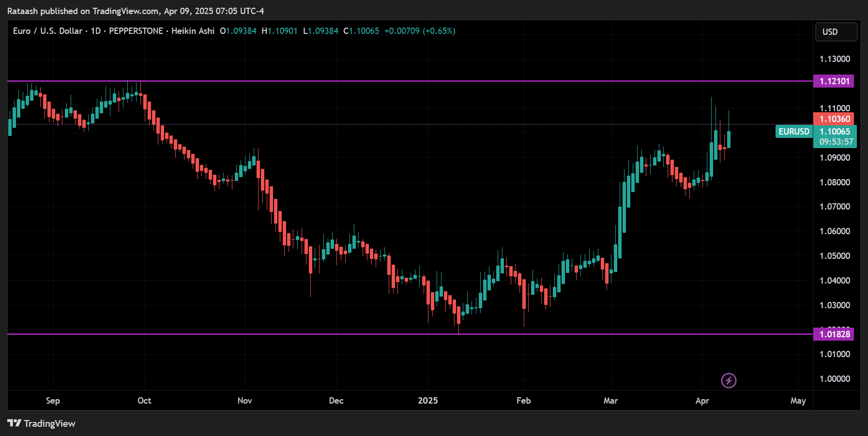Select the USD currency button on price scale
The height and width of the screenshot is (436, 868).
[x=836, y=32]
